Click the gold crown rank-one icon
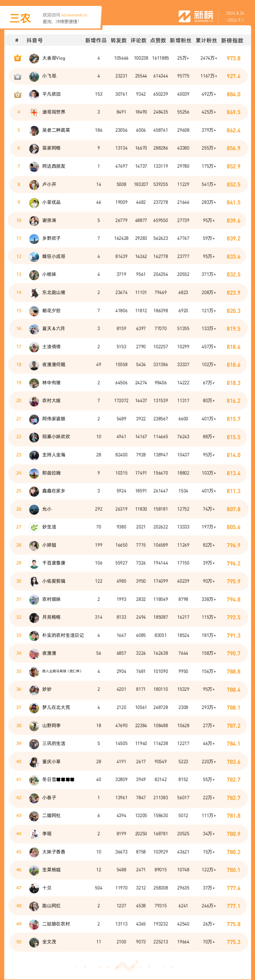Screen dimensions: 255x980 (17, 58)
